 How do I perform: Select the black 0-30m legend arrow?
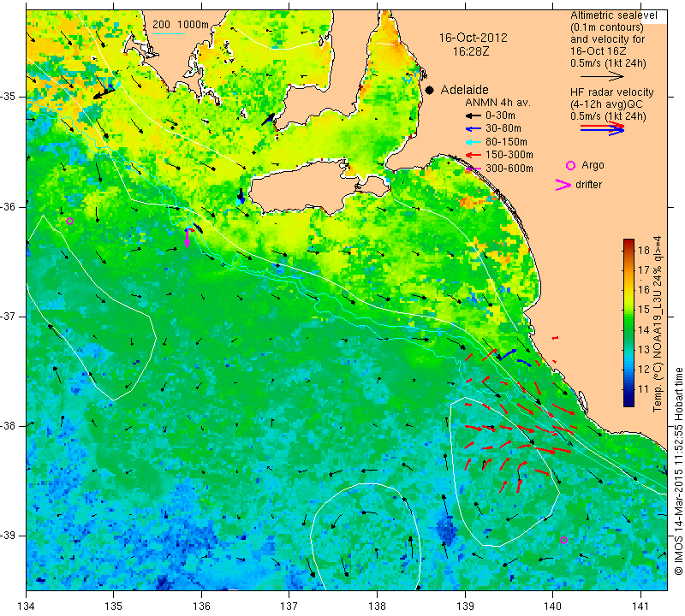(473, 115)
